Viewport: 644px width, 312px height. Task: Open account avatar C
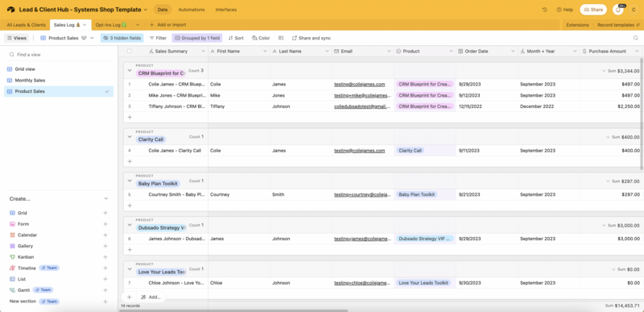634,10
